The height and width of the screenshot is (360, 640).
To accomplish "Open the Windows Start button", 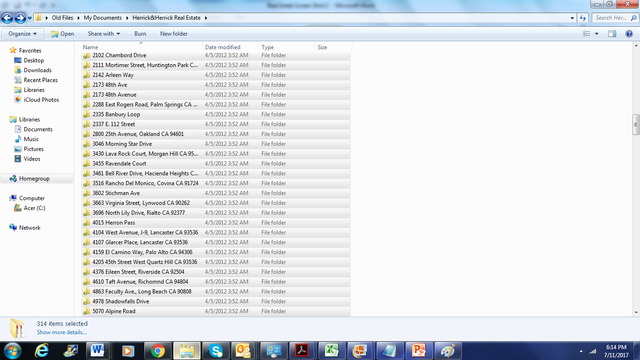I will (x=12, y=351).
